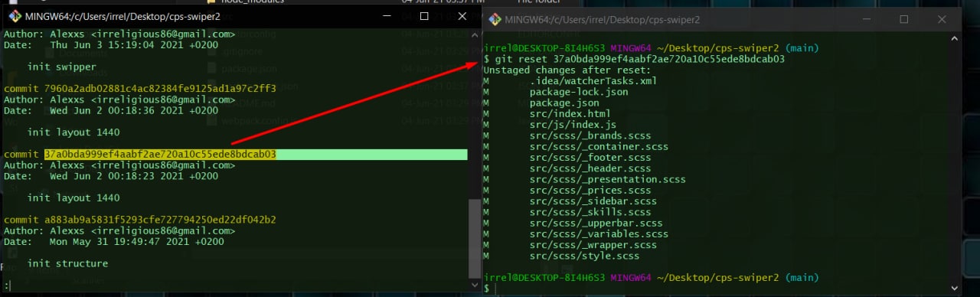Click the pager colon prompt in left terminal
Screen dimensions: 980x297
click(7, 286)
